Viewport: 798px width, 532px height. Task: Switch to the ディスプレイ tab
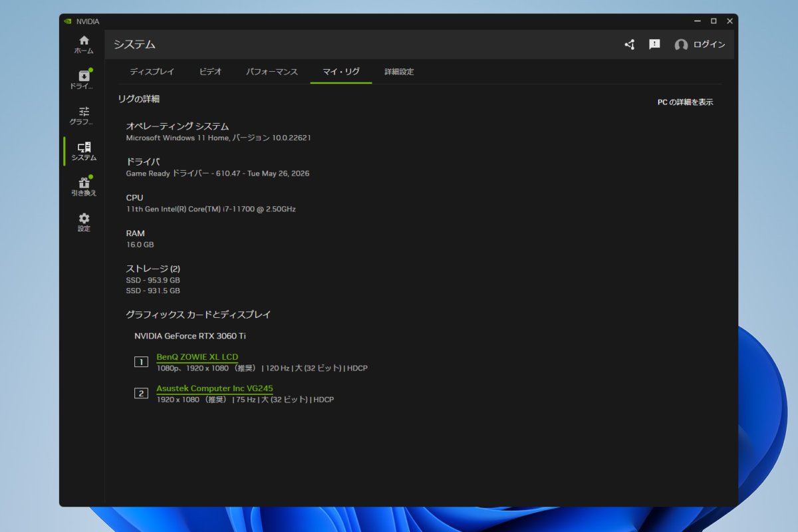click(152, 71)
